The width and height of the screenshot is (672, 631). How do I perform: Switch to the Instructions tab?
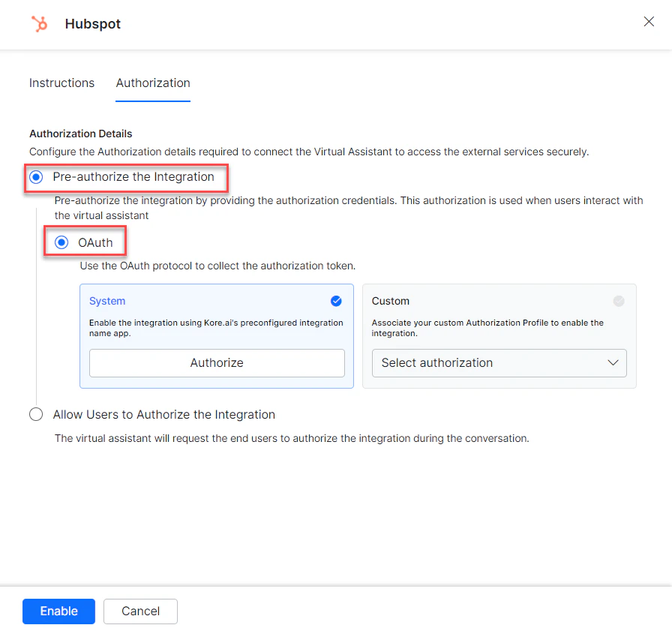pyautogui.click(x=61, y=83)
